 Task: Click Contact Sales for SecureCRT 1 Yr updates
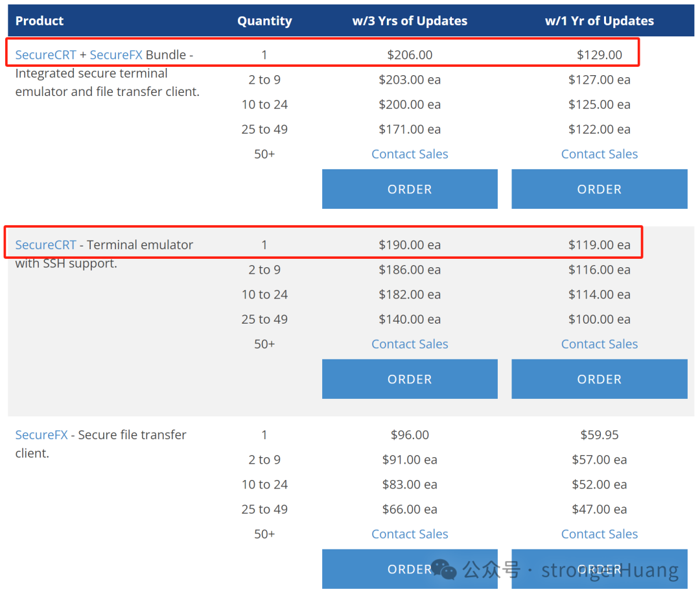[x=600, y=344]
